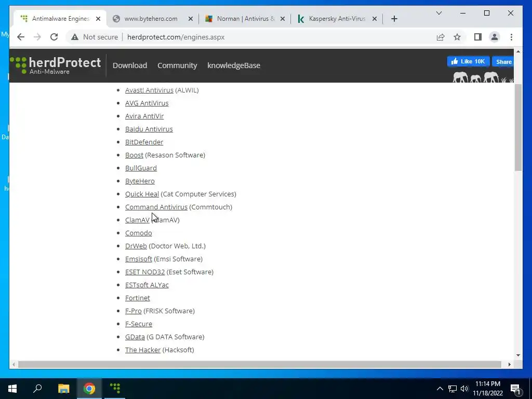The height and width of the screenshot is (399, 532).
Task: Close the www.bytehero.com tab
Action: 190,19
